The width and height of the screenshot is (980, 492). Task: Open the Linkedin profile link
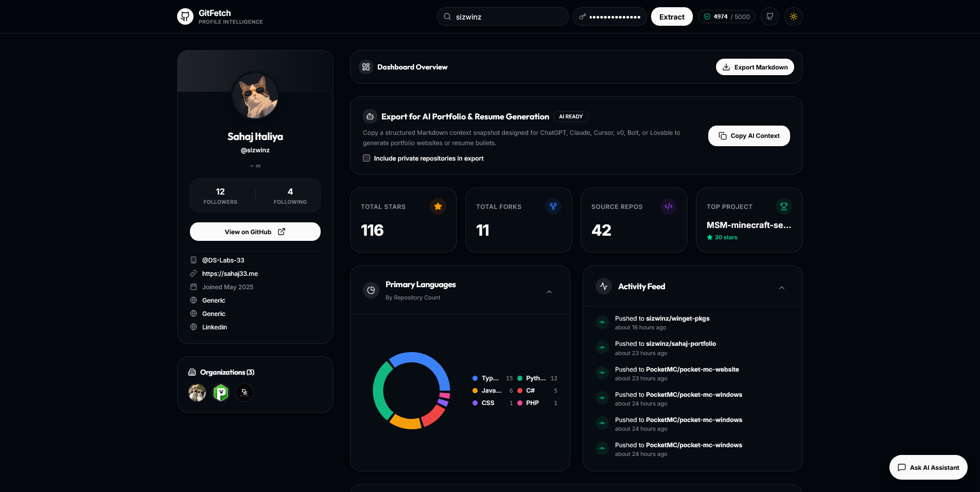point(215,327)
